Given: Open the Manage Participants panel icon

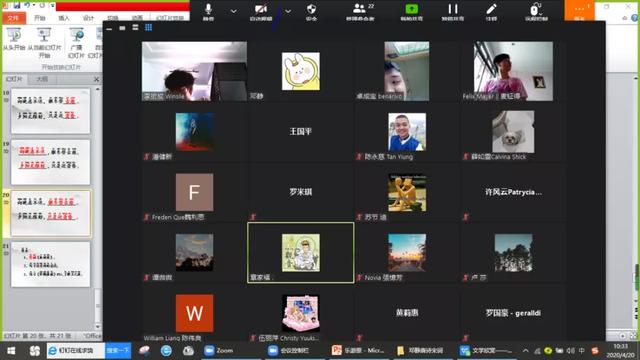Looking at the screenshot, I should pyautogui.click(x=360, y=11).
